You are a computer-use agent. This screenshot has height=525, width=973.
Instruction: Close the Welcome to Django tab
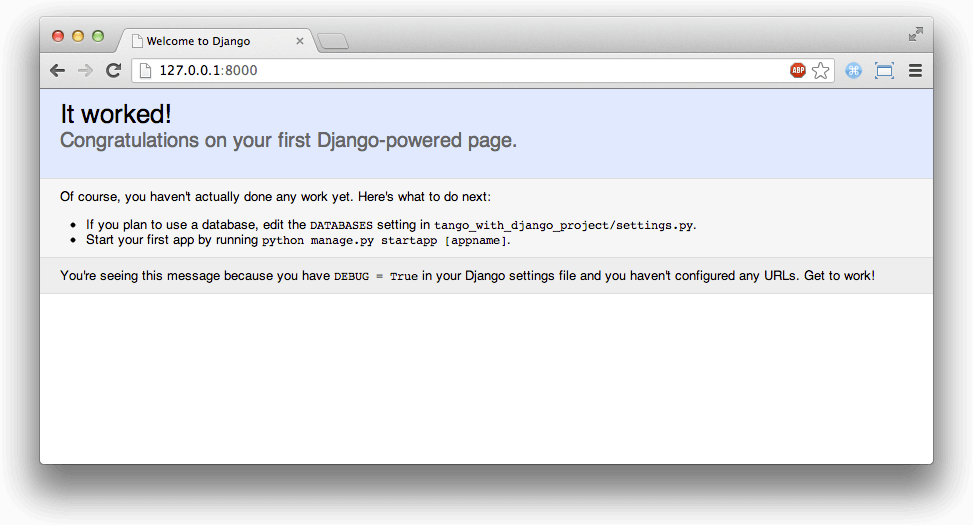(299, 41)
